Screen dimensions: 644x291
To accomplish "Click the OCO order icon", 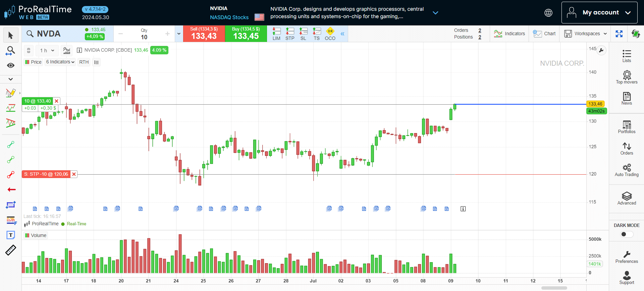I will coord(330,34).
